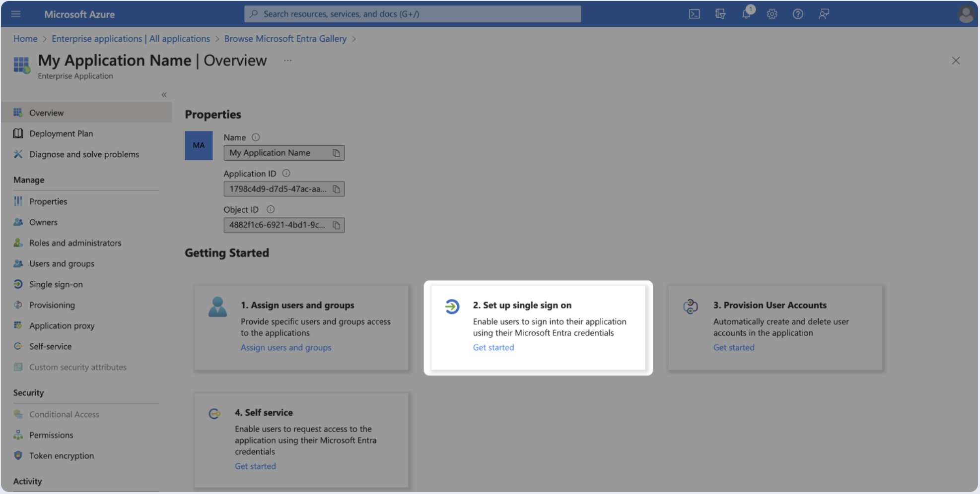The width and height of the screenshot is (980, 494).
Task: Click the Assign users and groups link
Action: coord(285,347)
